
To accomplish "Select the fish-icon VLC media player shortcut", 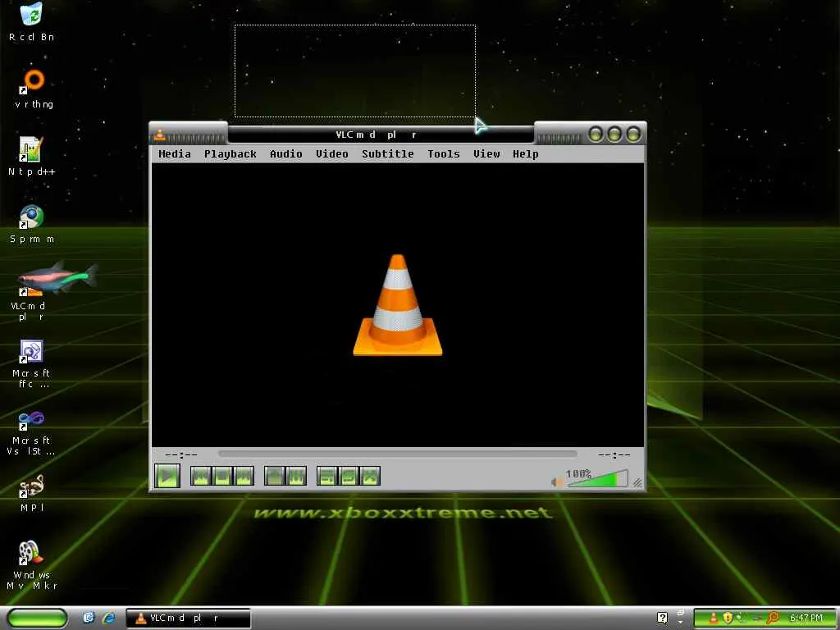I will (x=32, y=291).
